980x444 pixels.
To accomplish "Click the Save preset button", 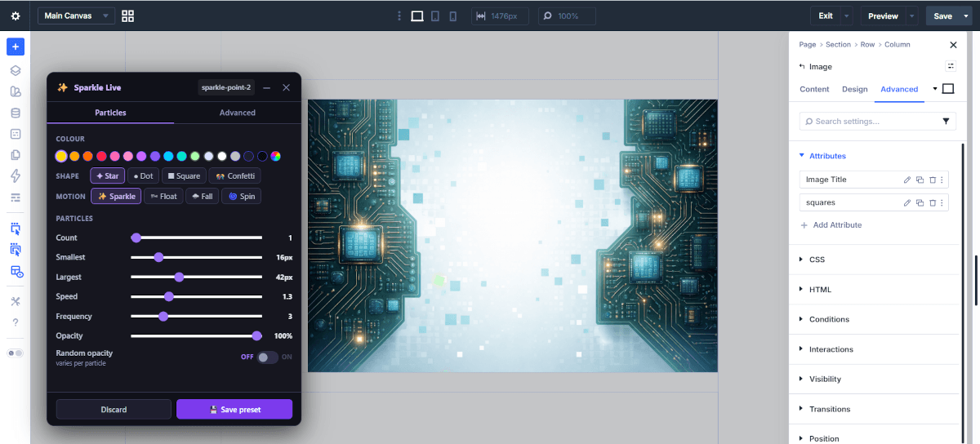I will [x=234, y=409].
